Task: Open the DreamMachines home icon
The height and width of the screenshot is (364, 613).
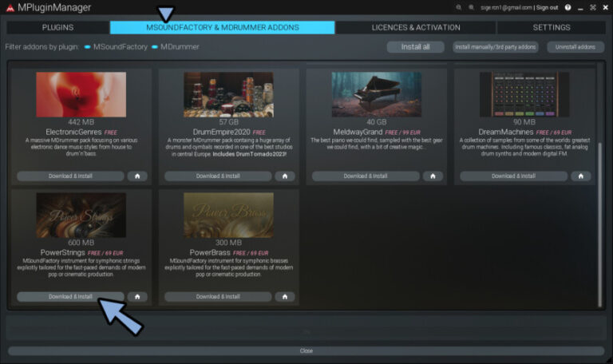Action: [579, 176]
